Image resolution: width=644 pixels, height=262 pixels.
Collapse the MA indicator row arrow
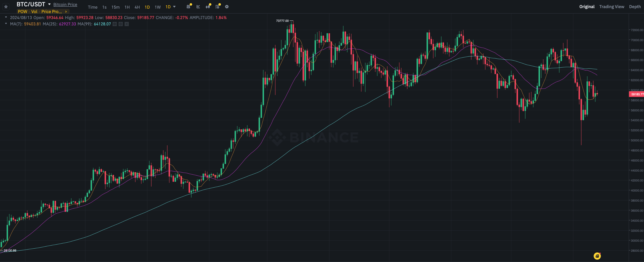tap(6, 24)
